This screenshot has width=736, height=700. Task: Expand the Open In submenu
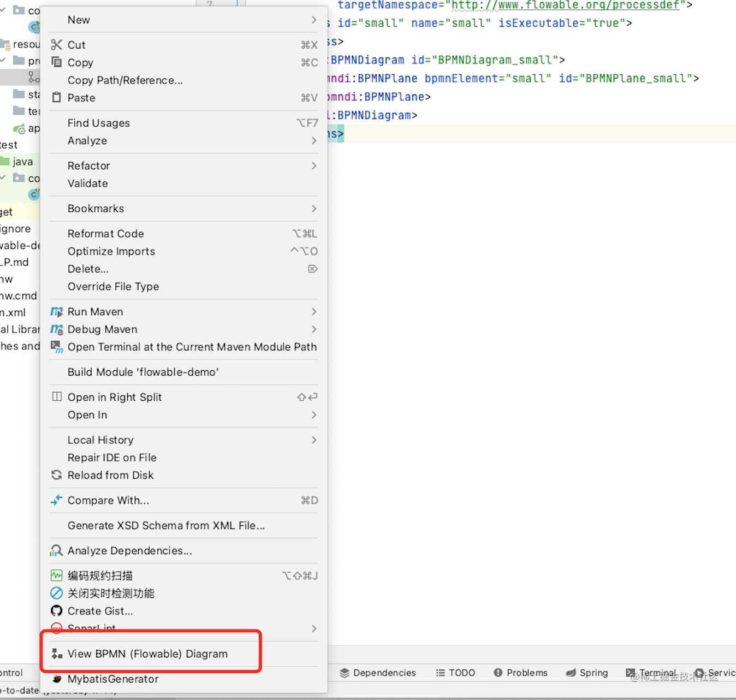pyautogui.click(x=87, y=415)
